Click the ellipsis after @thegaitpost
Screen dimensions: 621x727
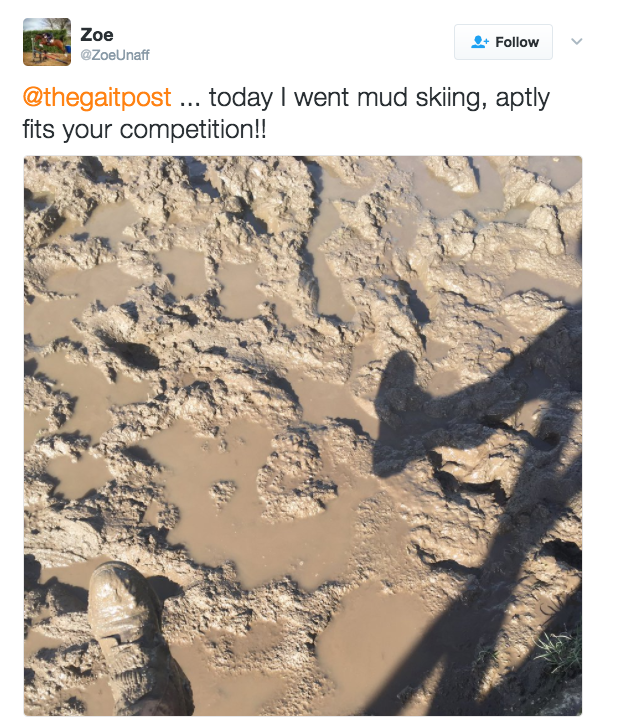[190, 98]
